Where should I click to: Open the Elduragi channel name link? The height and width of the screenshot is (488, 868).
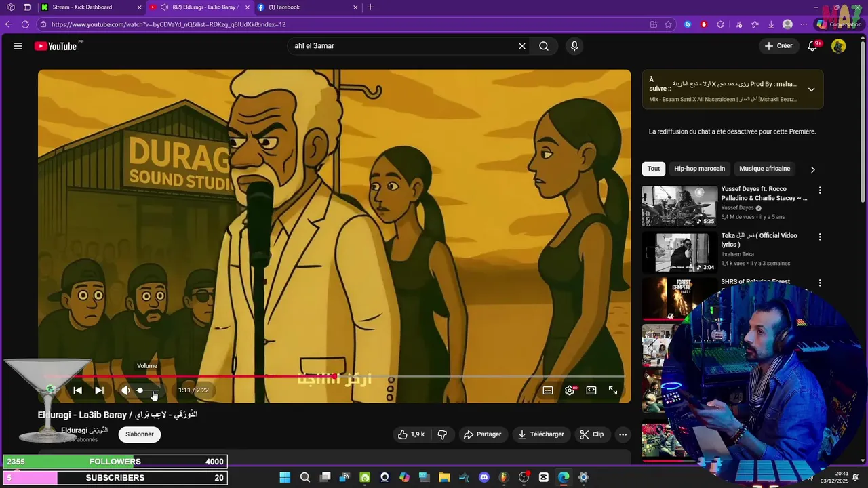[x=84, y=430]
